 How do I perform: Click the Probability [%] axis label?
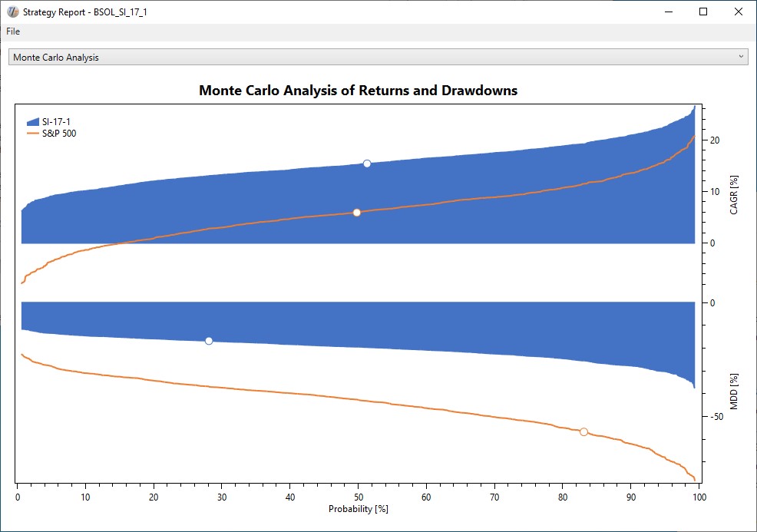[359, 509]
